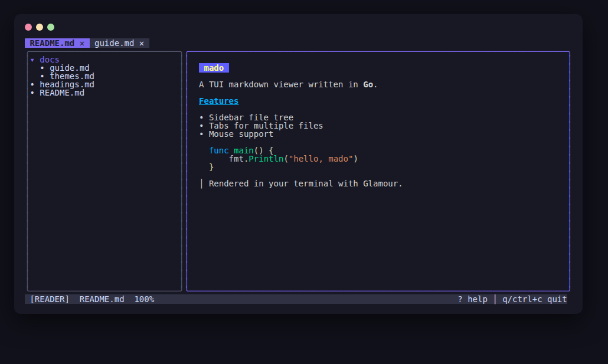Click the [READER] mode indicator
This screenshot has width=608, height=364.
[x=50, y=299]
